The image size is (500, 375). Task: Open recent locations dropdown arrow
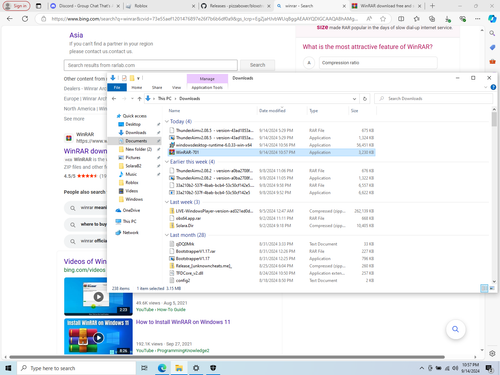(x=132, y=99)
